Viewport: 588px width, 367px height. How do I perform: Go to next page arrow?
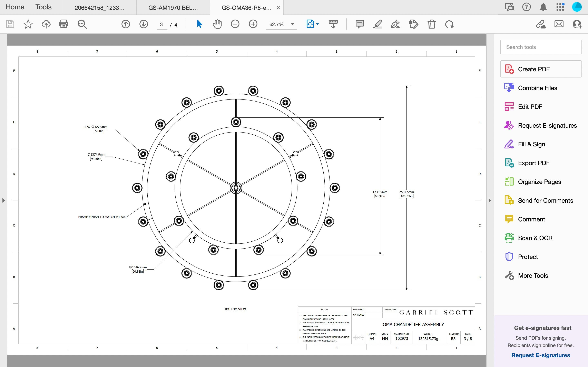tap(144, 24)
